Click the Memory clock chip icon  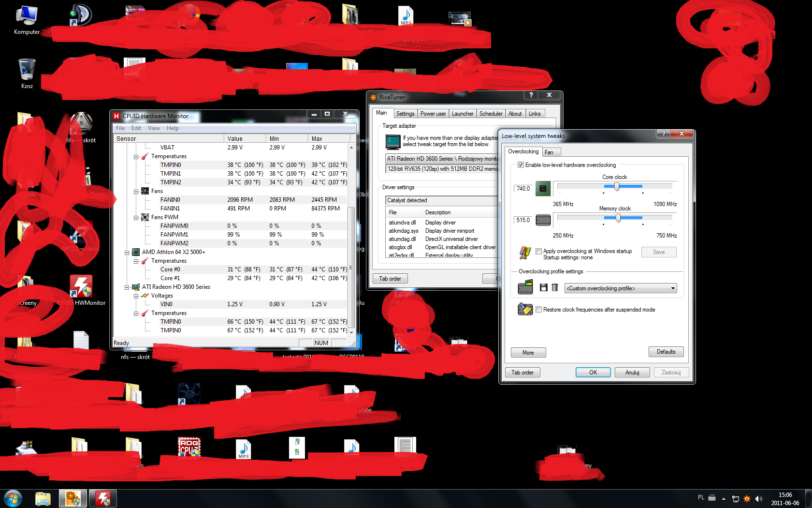[543, 220]
